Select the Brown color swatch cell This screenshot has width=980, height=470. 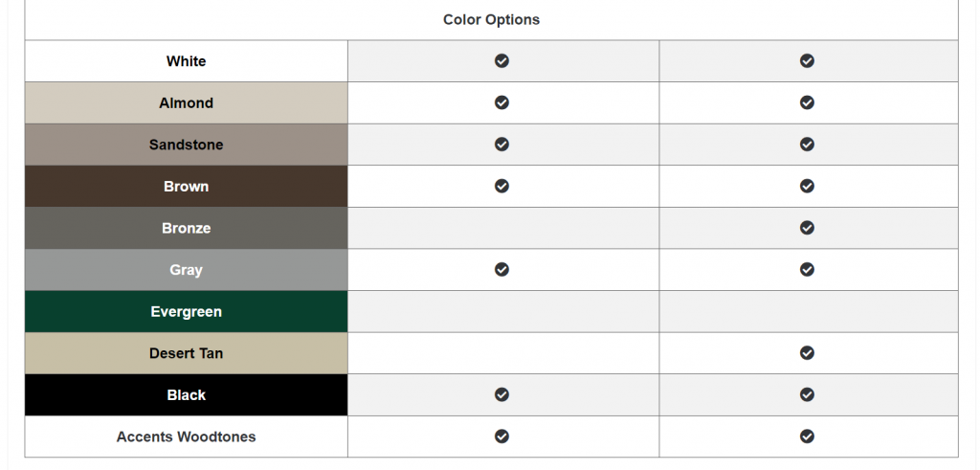click(187, 187)
